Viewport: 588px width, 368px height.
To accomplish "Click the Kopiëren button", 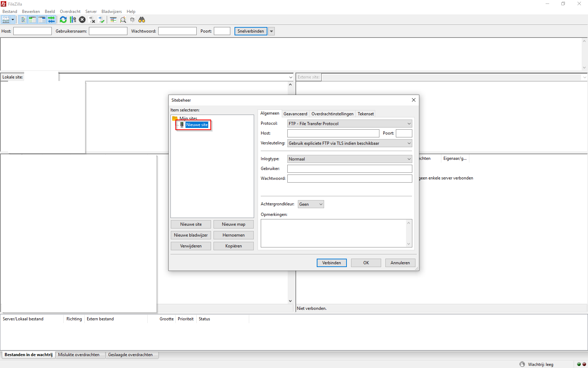I will [233, 246].
